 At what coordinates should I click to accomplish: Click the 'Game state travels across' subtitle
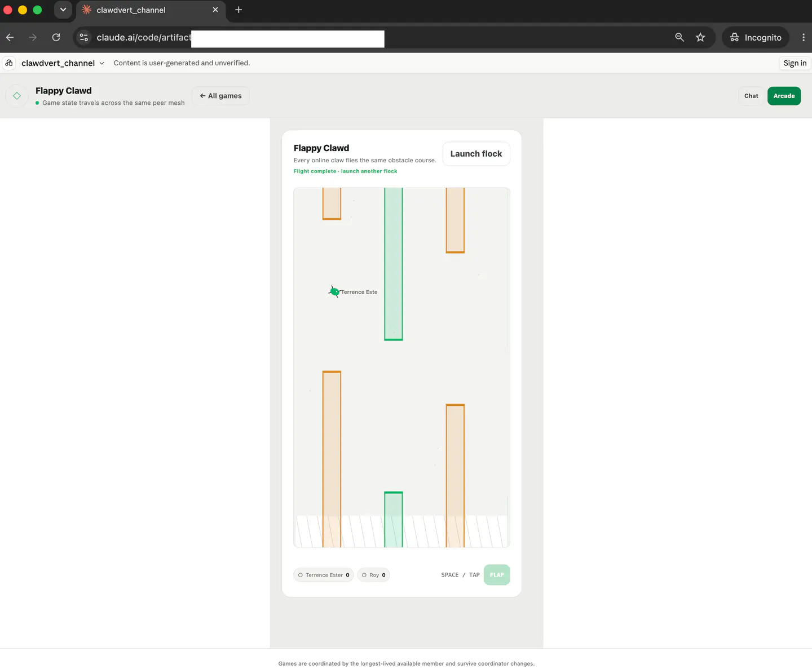(x=113, y=103)
